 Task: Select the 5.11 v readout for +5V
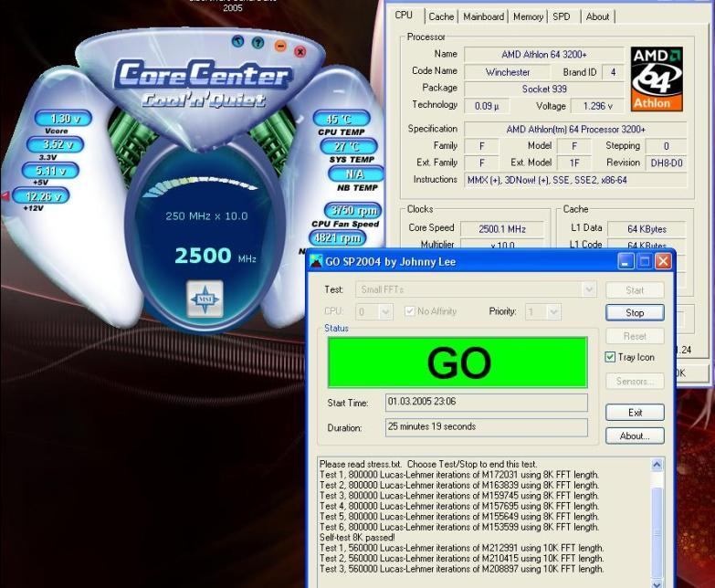(50, 171)
